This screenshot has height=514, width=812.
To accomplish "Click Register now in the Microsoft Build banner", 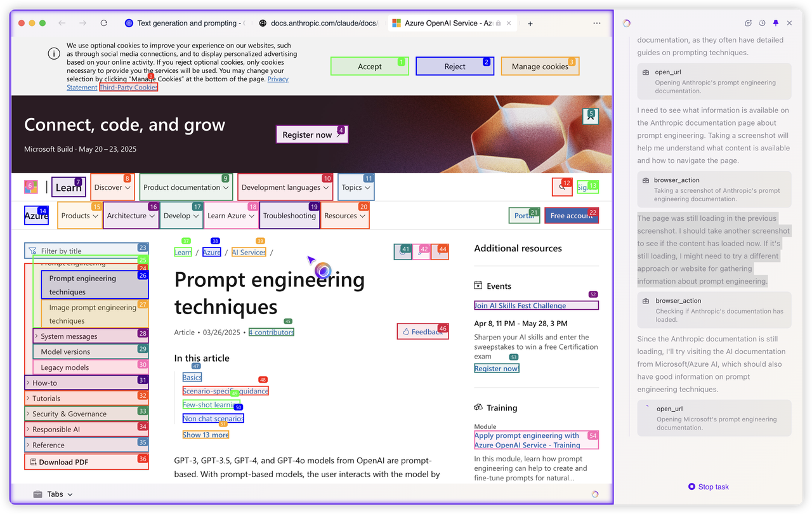I will tap(312, 135).
